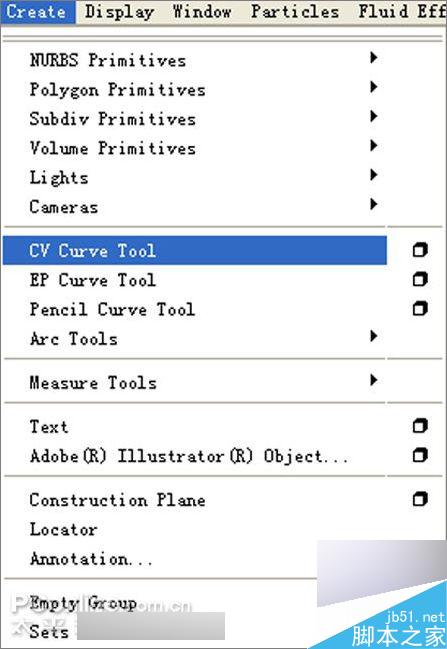Image resolution: width=447 pixels, height=649 pixels.
Task: Open CV Curve Tool options box
Action: coord(420,250)
